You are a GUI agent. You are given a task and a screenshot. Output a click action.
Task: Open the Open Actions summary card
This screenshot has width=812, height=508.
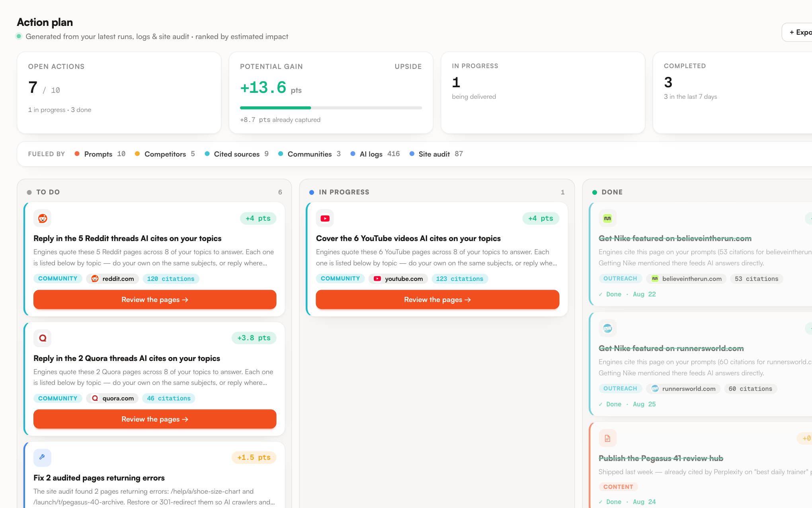click(119, 92)
